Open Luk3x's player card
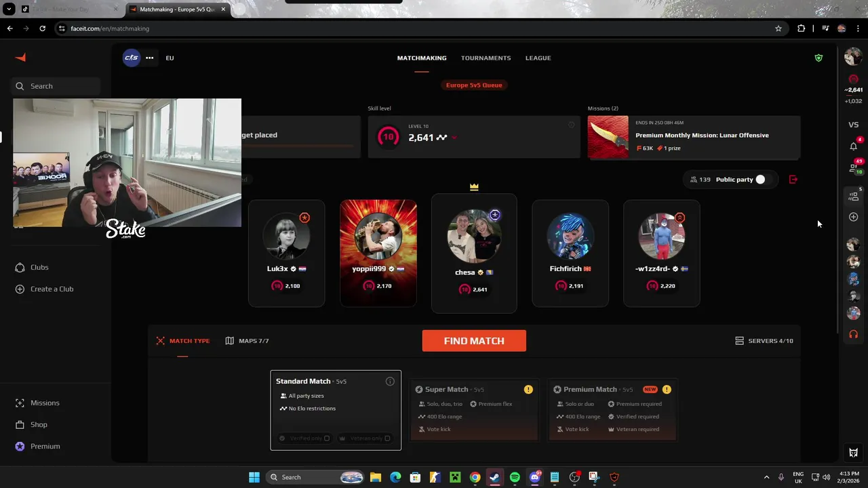 286,253
